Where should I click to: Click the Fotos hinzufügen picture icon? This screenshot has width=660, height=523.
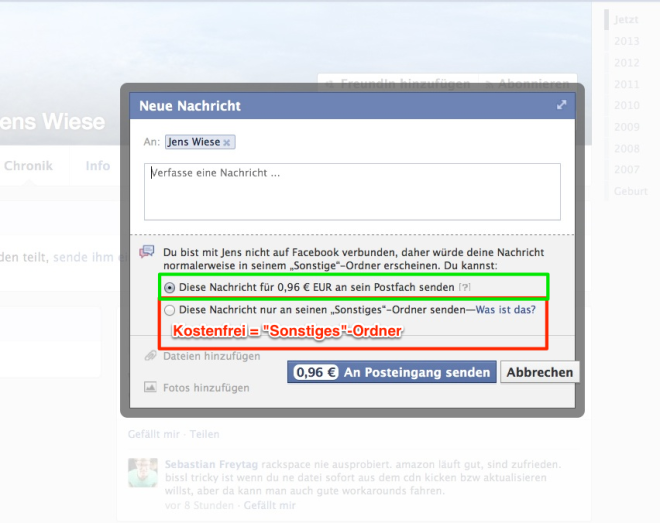pyautogui.click(x=150, y=387)
